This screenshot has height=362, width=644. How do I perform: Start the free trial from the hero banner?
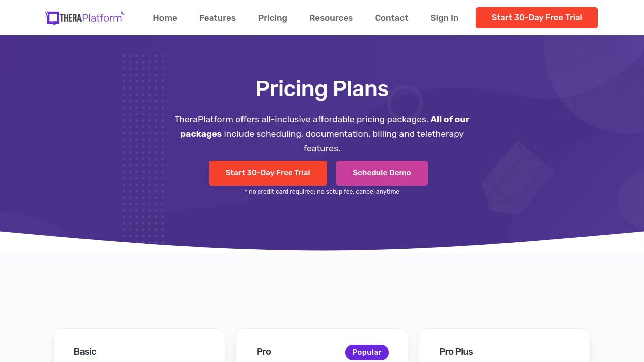pyautogui.click(x=268, y=173)
